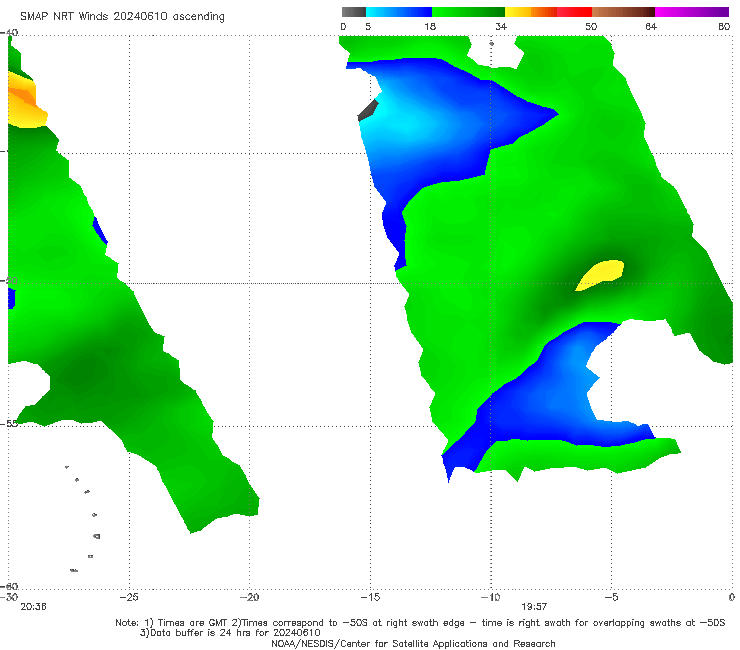The width and height of the screenshot is (740, 650).
Task: Click the '3)Data buffer is 24 hrs' note line
Action: (230, 633)
